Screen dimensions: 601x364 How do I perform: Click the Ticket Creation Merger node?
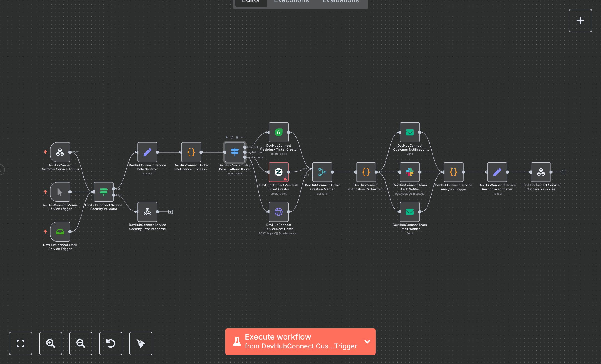(x=322, y=172)
